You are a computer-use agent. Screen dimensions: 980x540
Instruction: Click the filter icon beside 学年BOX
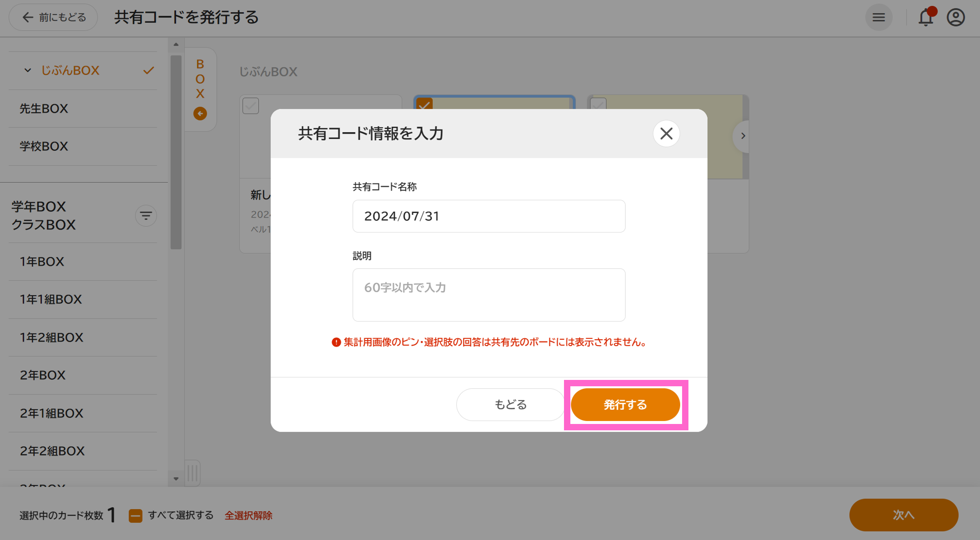coord(146,215)
